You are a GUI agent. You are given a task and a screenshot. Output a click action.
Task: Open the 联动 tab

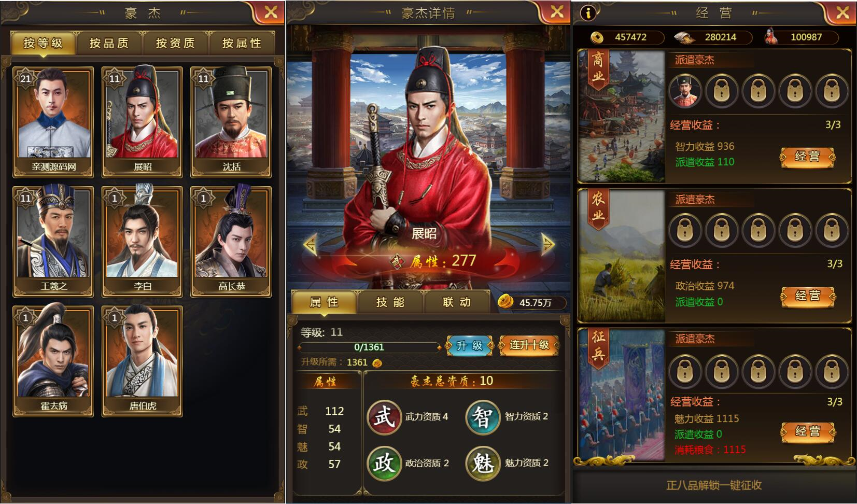click(x=457, y=302)
